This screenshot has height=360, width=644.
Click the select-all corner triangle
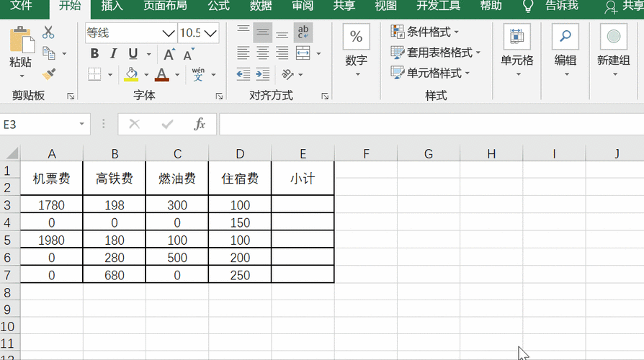point(12,153)
